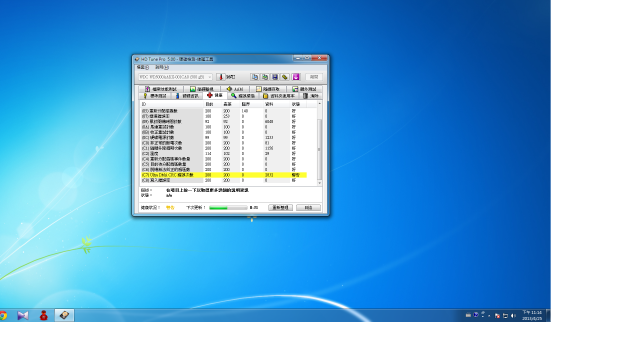Click the Data (資料) column header
640x360 pixels.
coord(276,104)
